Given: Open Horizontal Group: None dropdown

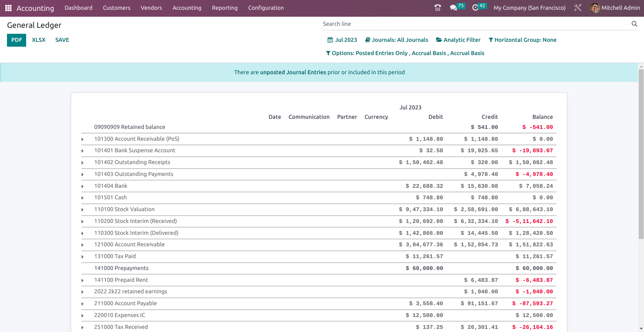Looking at the screenshot, I should click(522, 40).
